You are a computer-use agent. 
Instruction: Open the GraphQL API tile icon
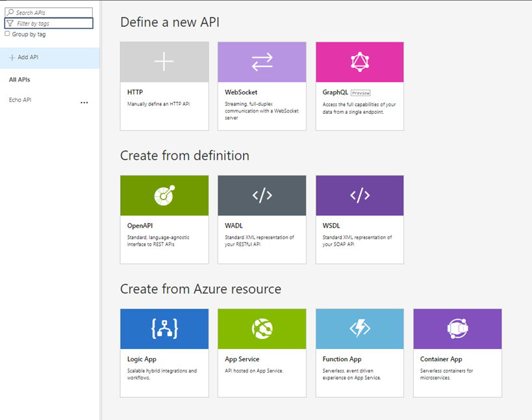coord(359,61)
